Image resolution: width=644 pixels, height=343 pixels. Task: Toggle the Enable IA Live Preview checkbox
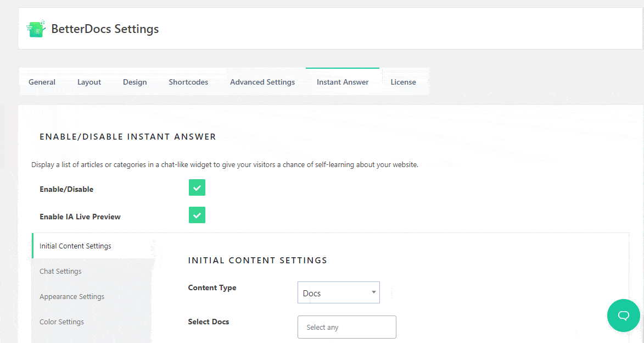[197, 215]
